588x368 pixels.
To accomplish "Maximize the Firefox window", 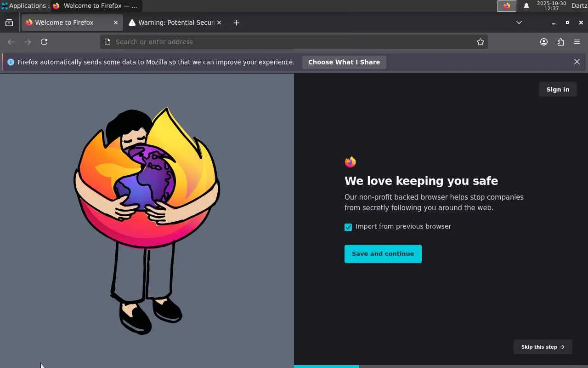I will click(x=567, y=23).
